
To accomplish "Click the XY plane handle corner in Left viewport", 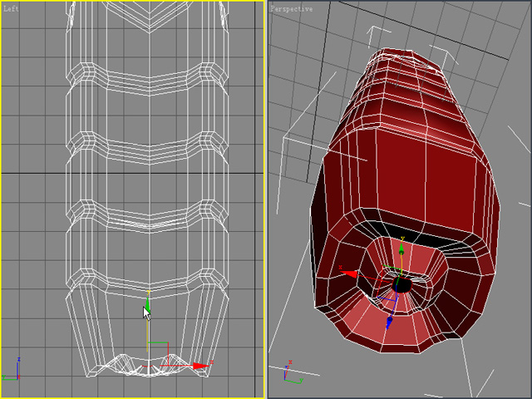I will coord(168,343).
